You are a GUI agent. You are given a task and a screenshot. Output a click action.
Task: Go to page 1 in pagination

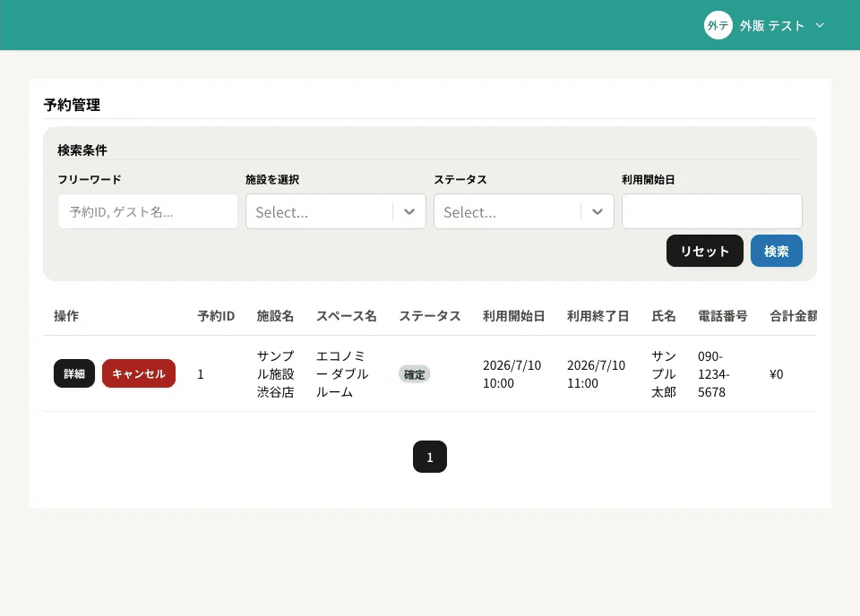click(x=430, y=457)
